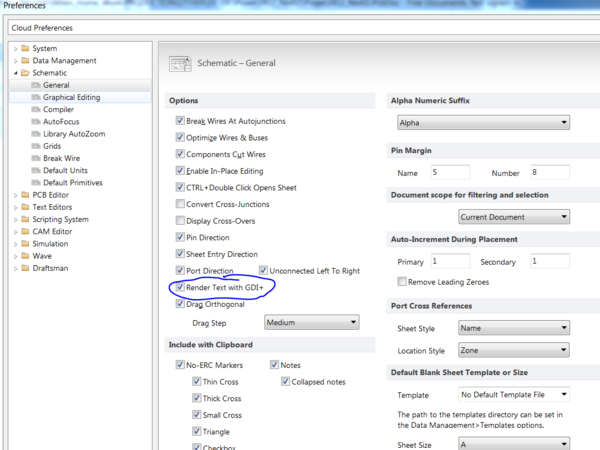Select AutoFocus in the Schematic tree
600x450 pixels.
pyautogui.click(x=61, y=122)
